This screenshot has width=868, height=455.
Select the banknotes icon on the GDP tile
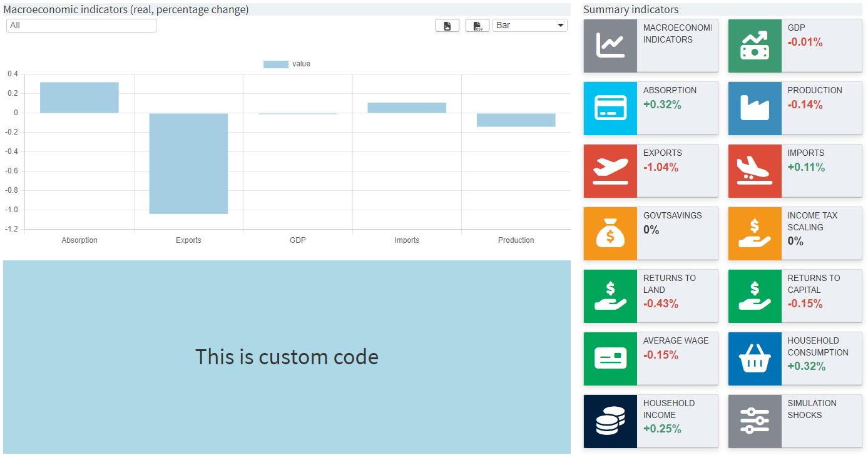coord(754,46)
